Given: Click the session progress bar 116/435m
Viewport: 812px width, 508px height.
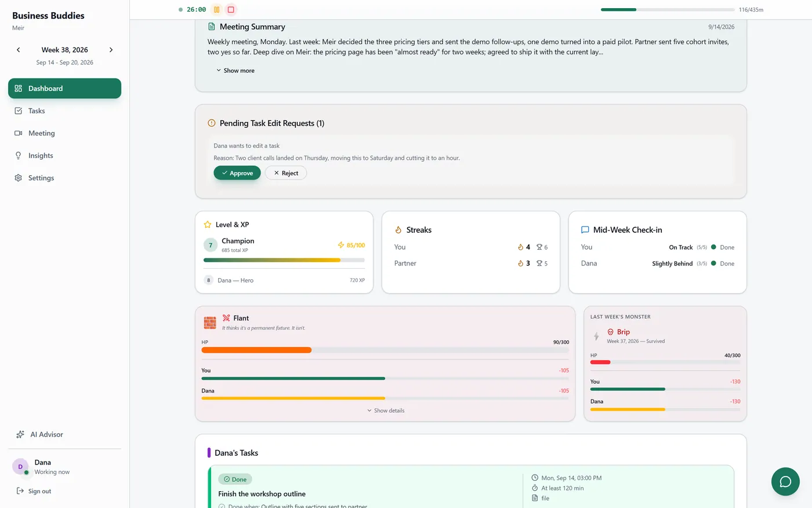Looking at the screenshot, I should [668, 9].
